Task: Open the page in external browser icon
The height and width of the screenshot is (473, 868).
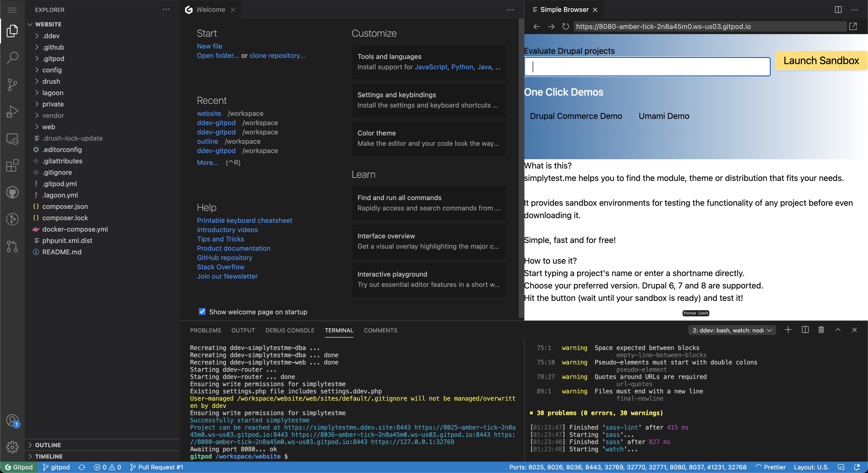Action: [853, 26]
